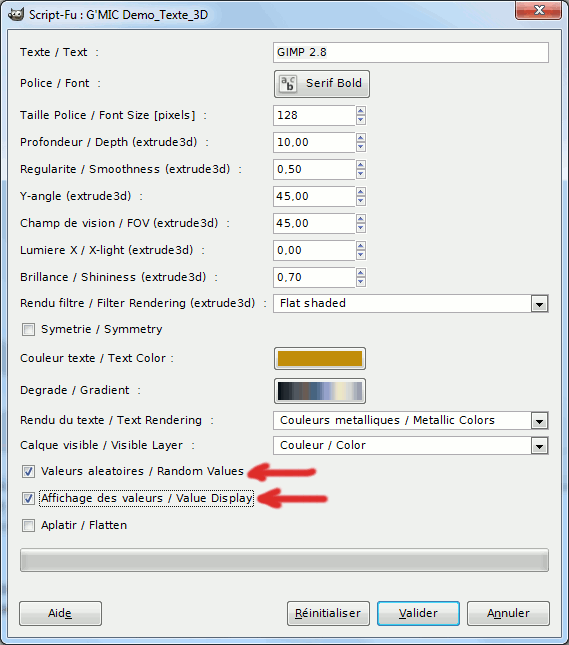Decrease Font Size value with the down arrow

pos(361,120)
